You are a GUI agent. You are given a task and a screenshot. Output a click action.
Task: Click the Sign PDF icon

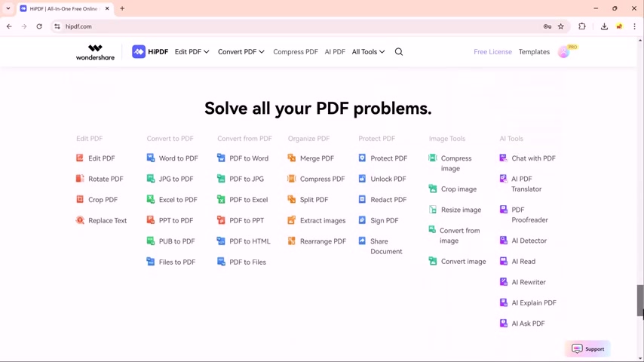(x=362, y=220)
